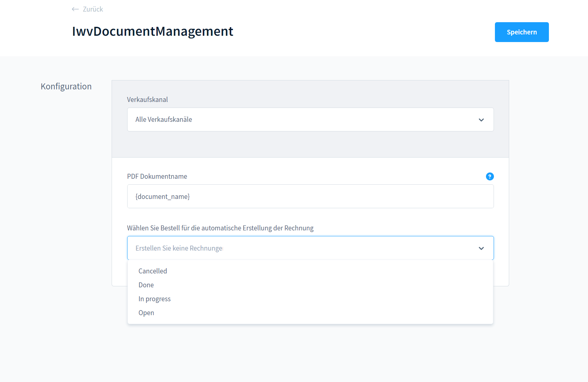The image size is (588, 382).
Task: Select Open in the dropdown list
Action: tap(146, 313)
